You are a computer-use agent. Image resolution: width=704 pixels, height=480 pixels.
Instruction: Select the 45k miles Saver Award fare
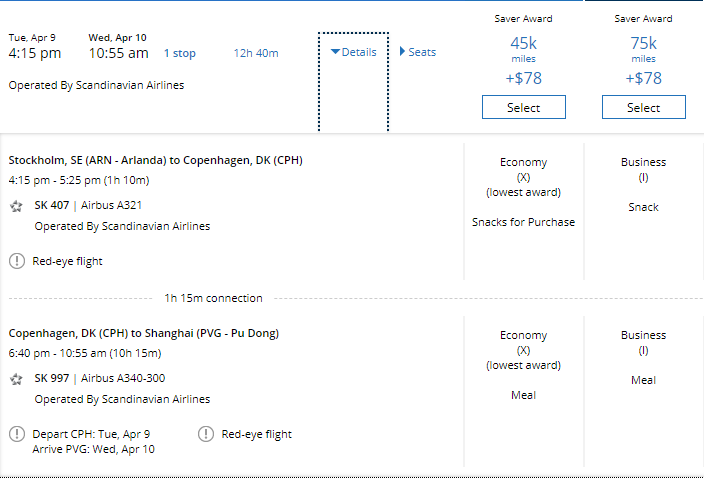pos(523,107)
